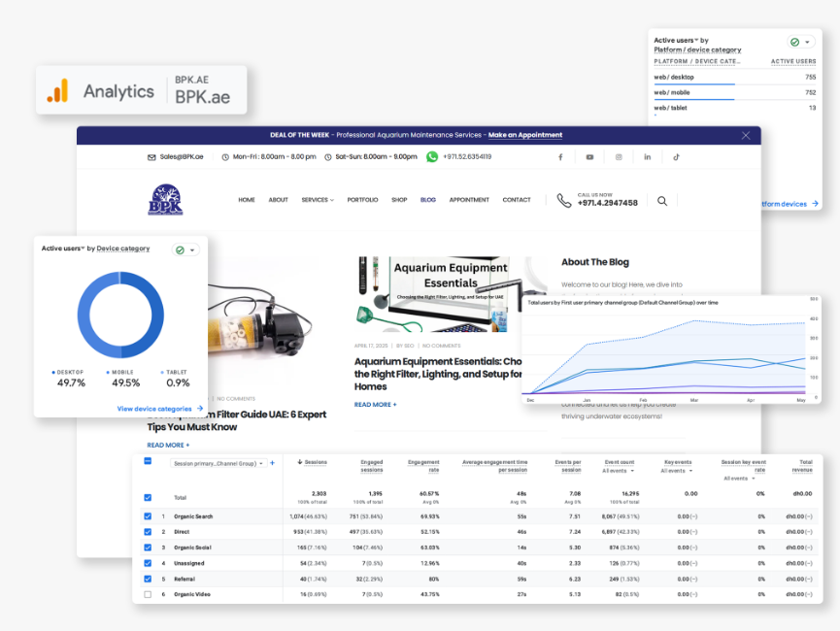Image resolution: width=840 pixels, height=631 pixels.
Task: Open the LinkedIn social icon
Action: pyautogui.click(x=648, y=156)
